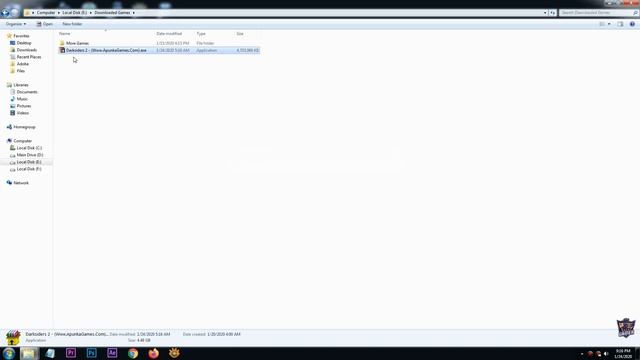Navigate to Computer in the breadcrumb
The height and width of the screenshot is (360, 640).
pyautogui.click(x=46, y=13)
